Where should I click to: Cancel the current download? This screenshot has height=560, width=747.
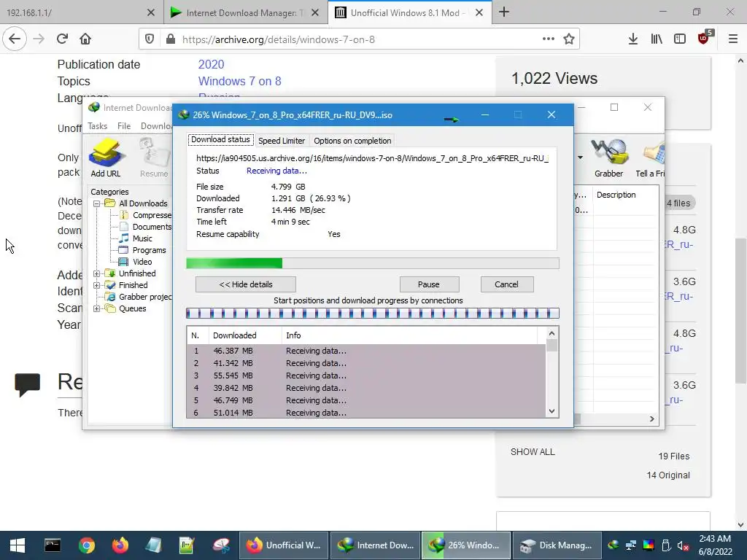[507, 284]
